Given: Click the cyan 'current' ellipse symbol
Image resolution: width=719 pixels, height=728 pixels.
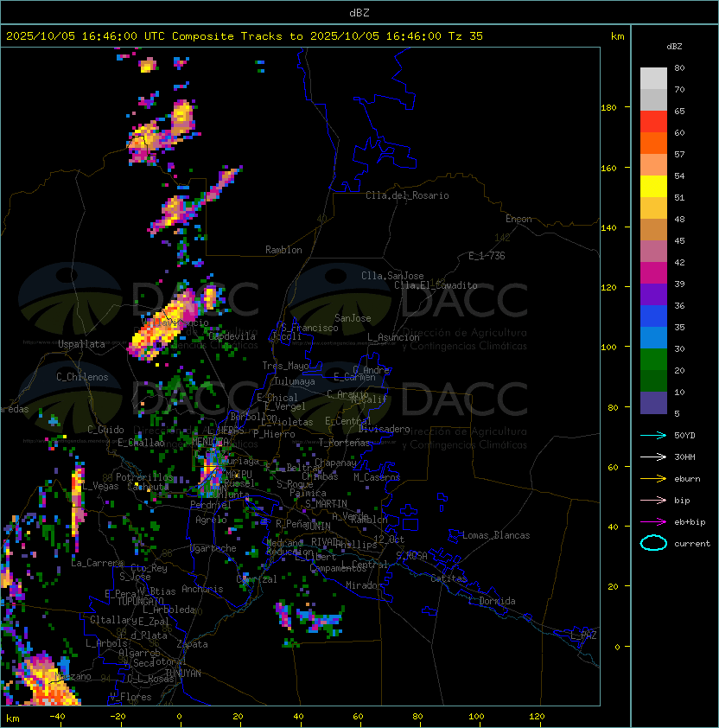Looking at the screenshot, I should coord(653,543).
